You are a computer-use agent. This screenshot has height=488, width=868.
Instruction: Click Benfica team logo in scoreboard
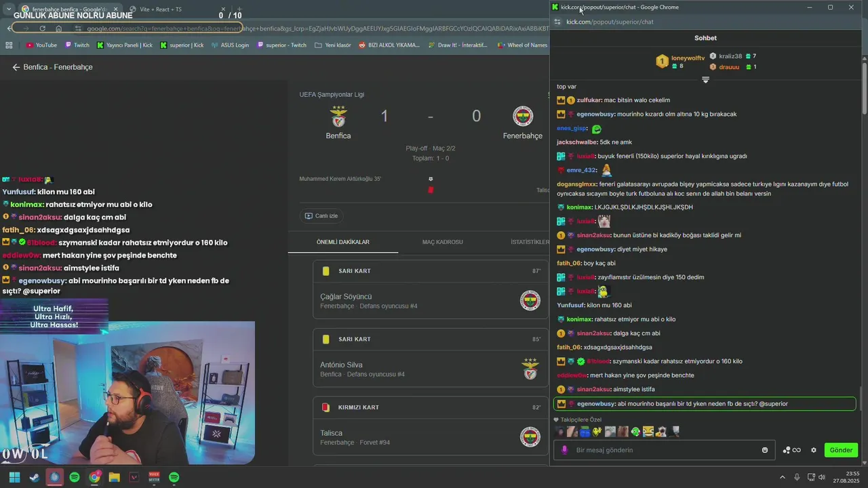338,116
